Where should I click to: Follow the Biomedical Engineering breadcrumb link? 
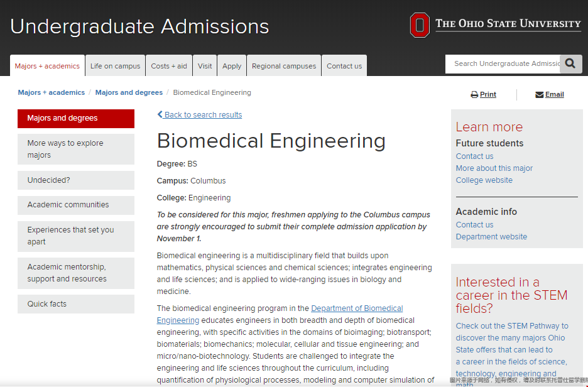pos(212,92)
